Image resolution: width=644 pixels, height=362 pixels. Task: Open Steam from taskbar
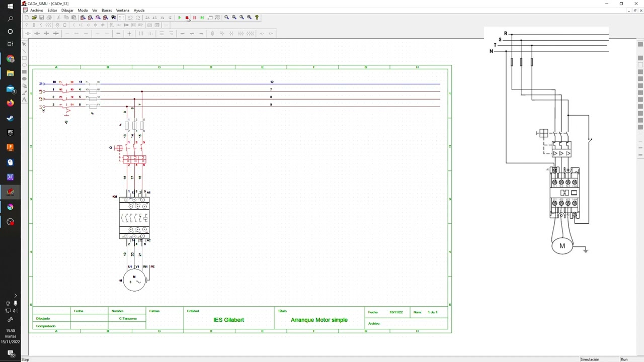[10, 118]
